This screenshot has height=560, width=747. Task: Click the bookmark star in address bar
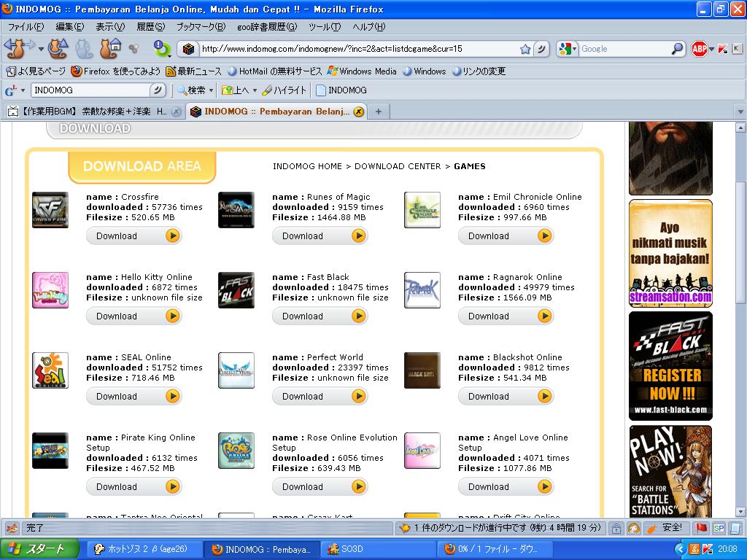click(525, 49)
